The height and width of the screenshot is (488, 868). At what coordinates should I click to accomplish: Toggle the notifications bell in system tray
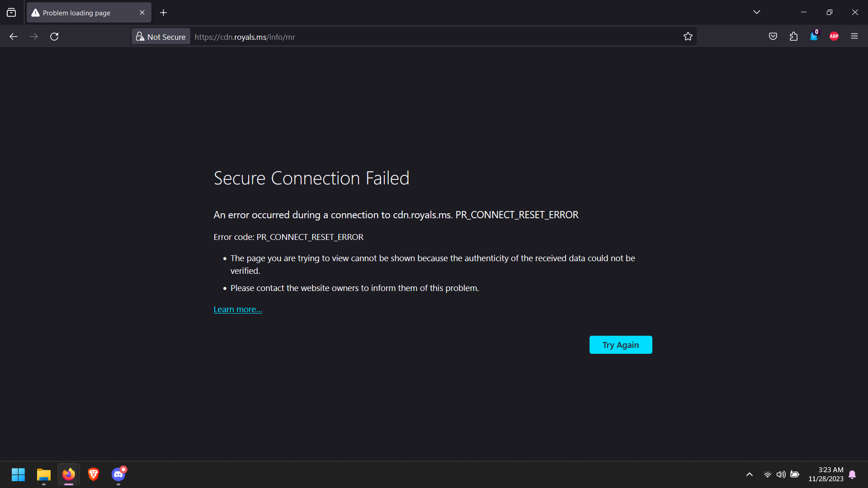point(852,474)
